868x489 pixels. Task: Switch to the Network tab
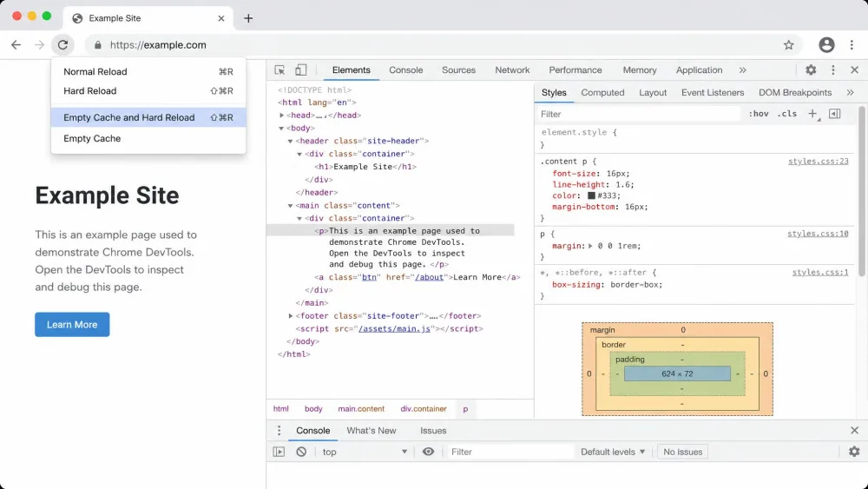[x=512, y=69]
